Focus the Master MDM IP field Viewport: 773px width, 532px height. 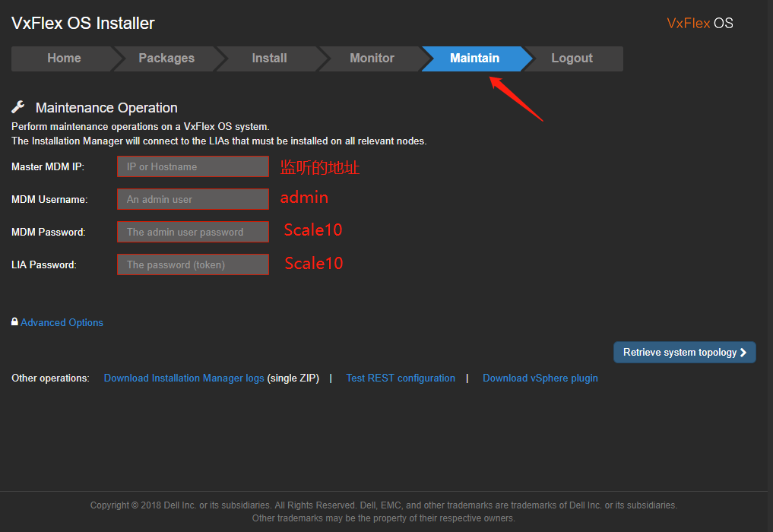[193, 166]
